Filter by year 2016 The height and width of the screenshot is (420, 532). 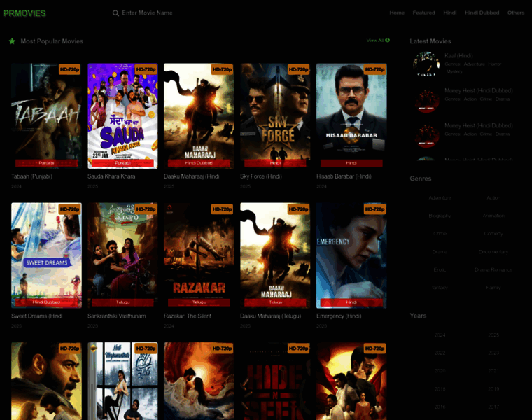point(440,407)
